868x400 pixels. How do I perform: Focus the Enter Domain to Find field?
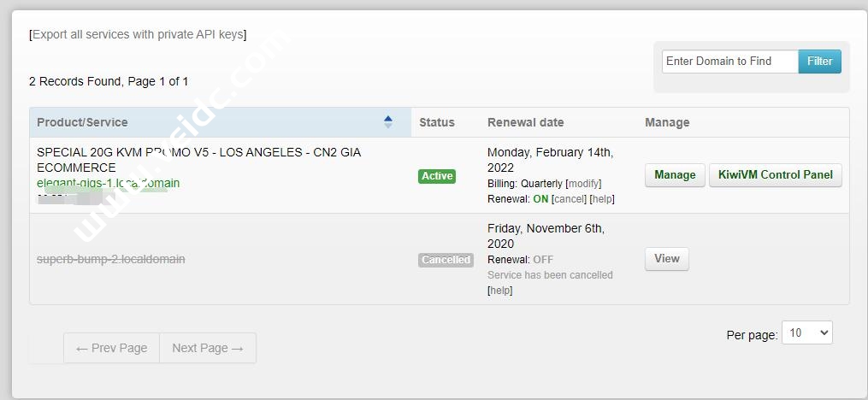tap(729, 62)
